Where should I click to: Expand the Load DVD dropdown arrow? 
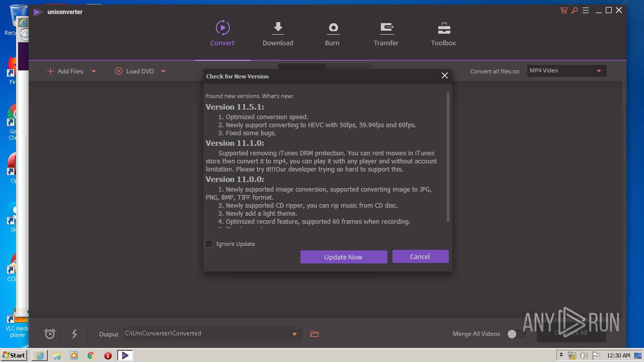click(x=163, y=71)
